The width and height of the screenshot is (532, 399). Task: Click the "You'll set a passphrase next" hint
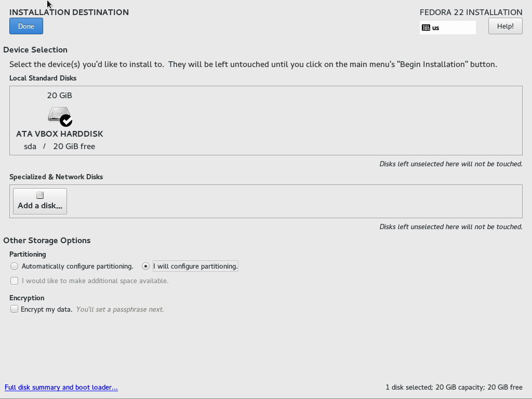point(120,309)
